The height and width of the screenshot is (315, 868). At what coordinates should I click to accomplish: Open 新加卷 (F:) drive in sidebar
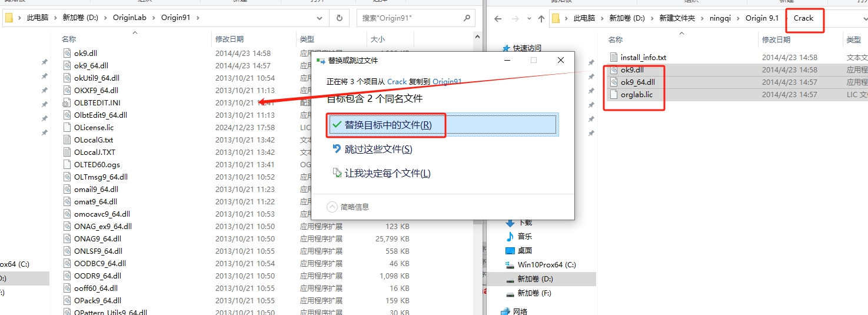tap(535, 293)
